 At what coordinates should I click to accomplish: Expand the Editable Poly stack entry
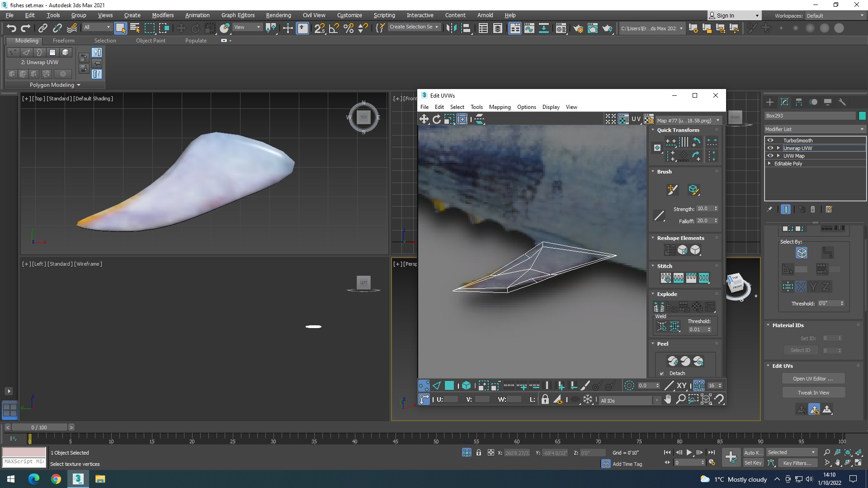coord(769,164)
